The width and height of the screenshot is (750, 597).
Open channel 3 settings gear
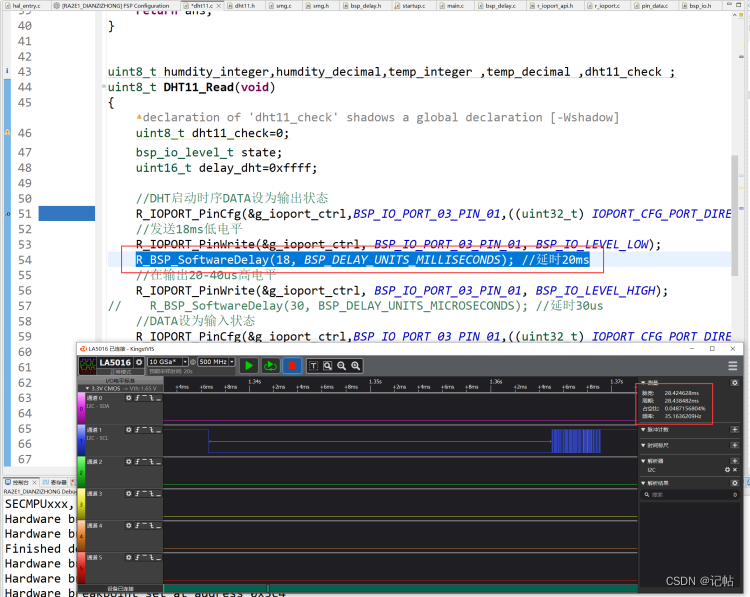129,494
